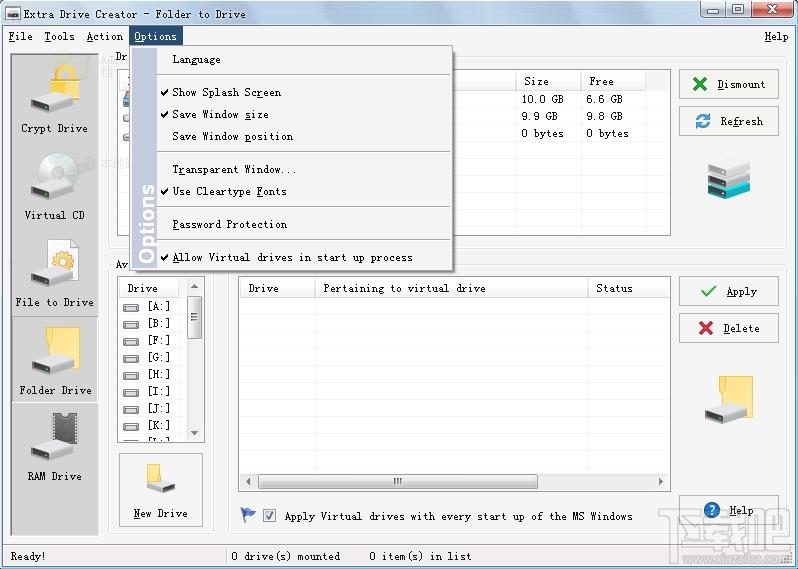Click the red X Delete icon
Image resolution: width=798 pixels, height=569 pixels.
click(706, 328)
